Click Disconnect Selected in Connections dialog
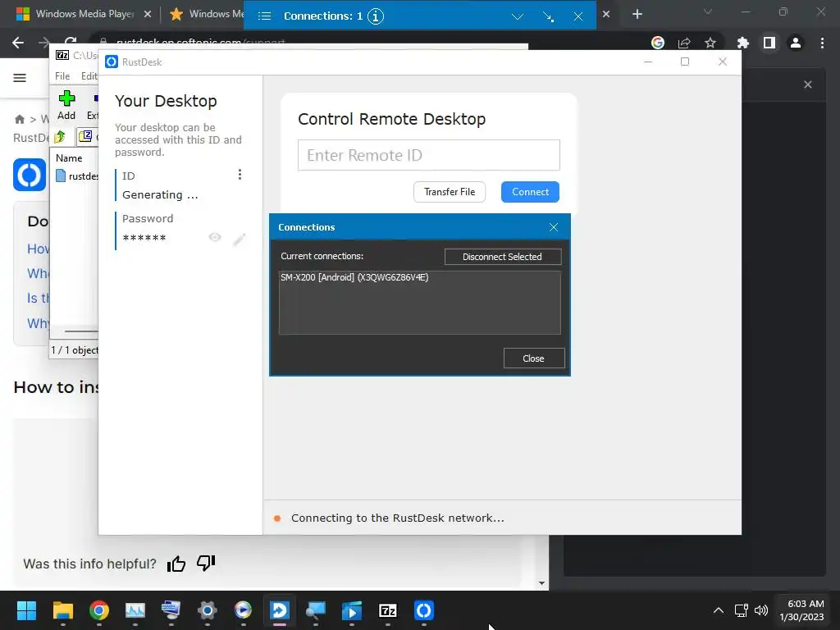 503,257
